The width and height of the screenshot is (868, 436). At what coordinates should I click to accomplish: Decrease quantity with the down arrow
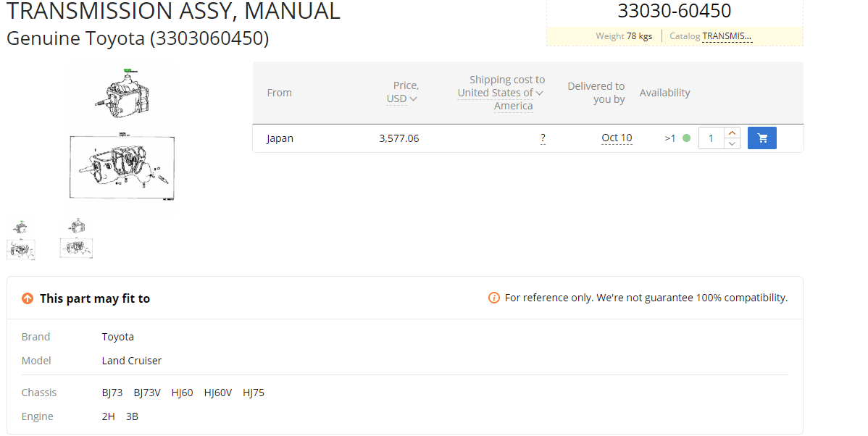click(x=732, y=143)
